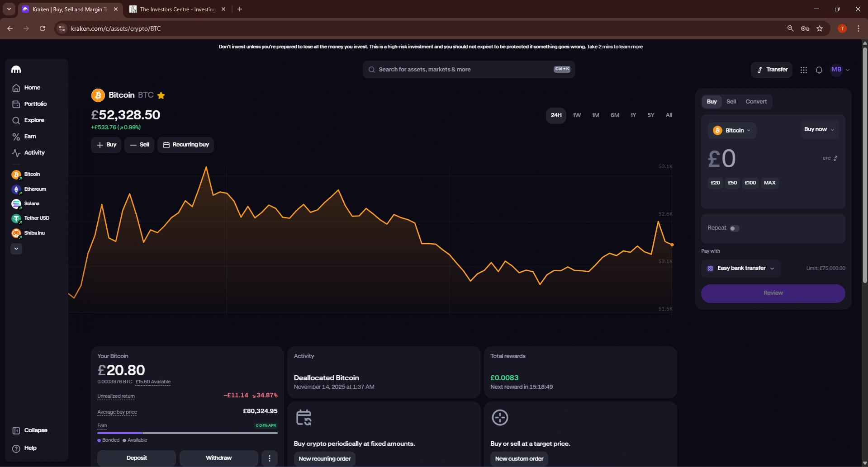Click the £0 amount field
The width and height of the screenshot is (868, 467).
(x=722, y=159)
